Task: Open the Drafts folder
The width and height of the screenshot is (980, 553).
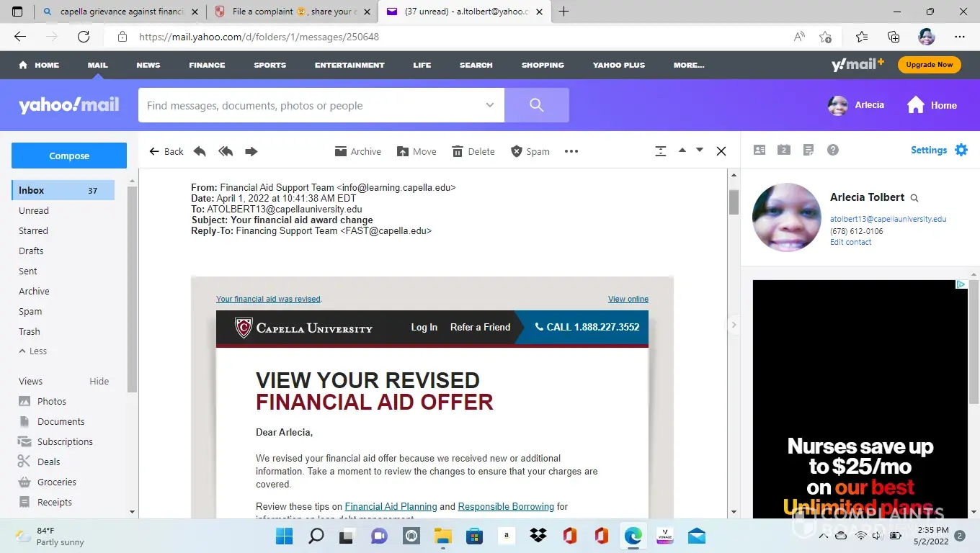Action: [x=31, y=251]
